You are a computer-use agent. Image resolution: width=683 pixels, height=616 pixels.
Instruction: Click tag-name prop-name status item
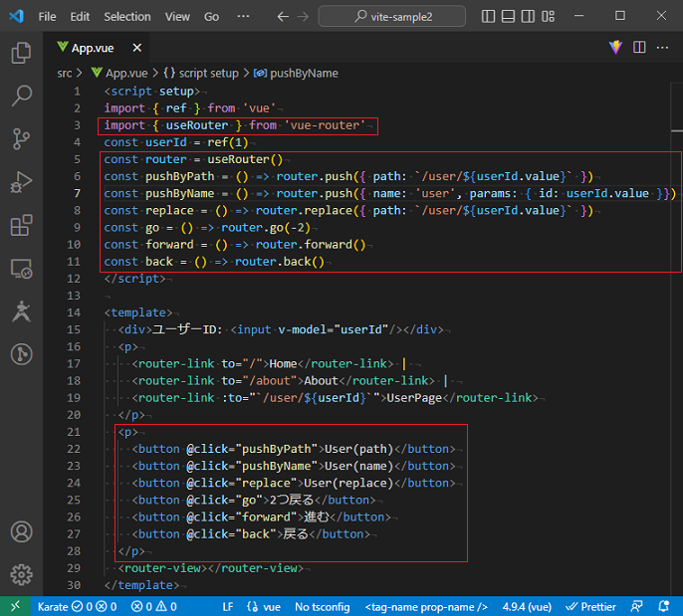[426, 606]
